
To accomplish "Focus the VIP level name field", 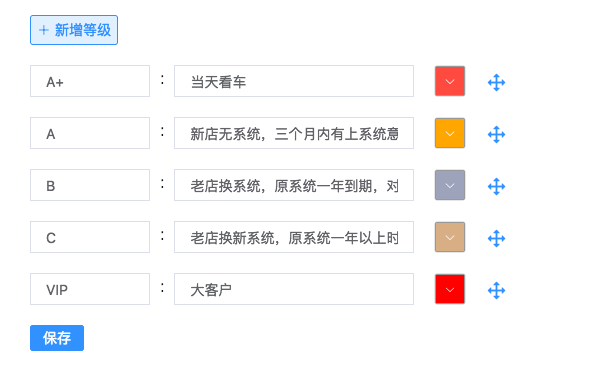I will click(90, 289).
